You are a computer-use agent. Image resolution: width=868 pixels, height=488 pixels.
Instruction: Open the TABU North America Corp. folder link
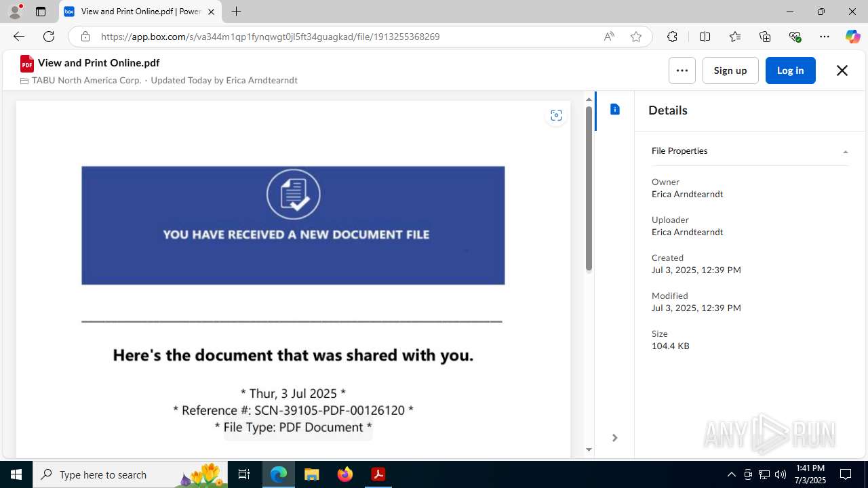(x=86, y=80)
